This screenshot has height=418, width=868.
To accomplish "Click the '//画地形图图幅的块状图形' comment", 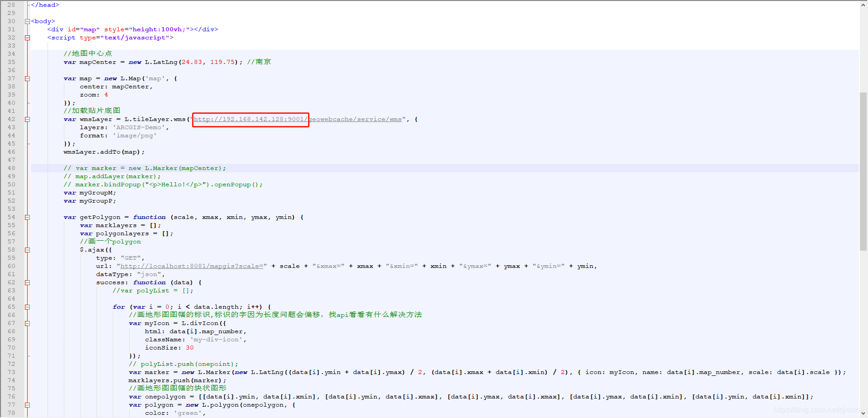I will (x=177, y=388).
